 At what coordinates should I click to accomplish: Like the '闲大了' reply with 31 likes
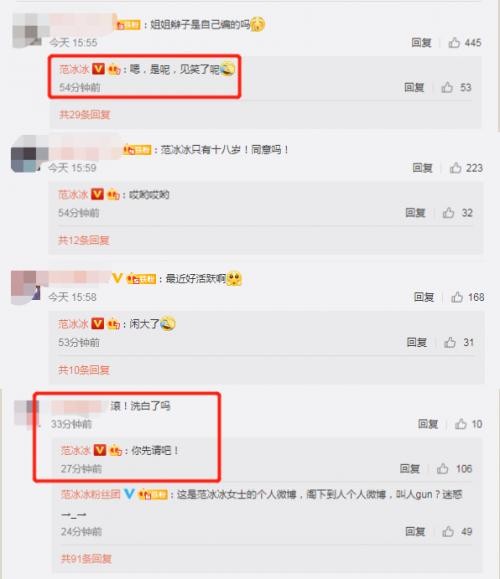coord(450,342)
